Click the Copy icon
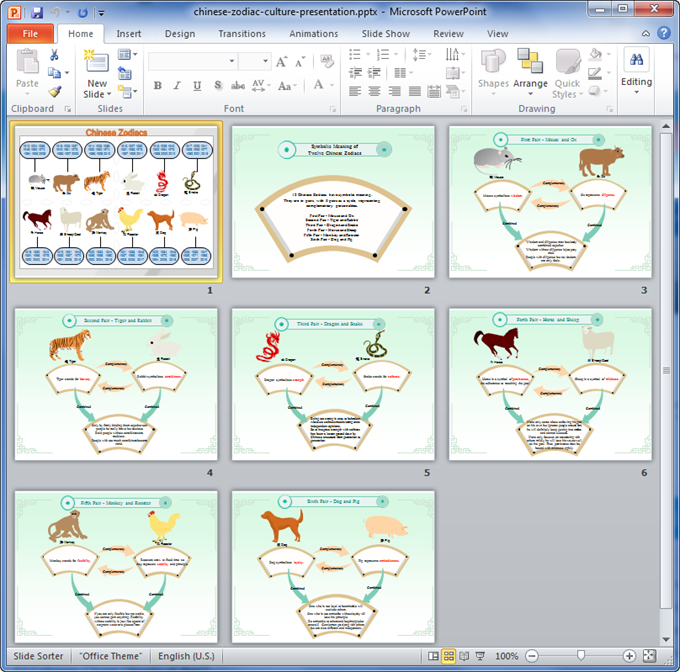The width and height of the screenshot is (680, 672). tap(54, 73)
